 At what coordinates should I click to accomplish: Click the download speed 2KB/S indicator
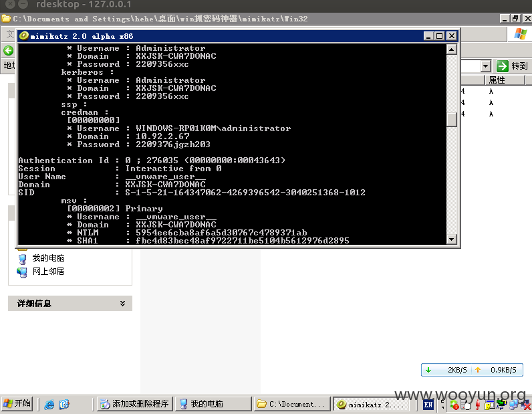coord(447,370)
